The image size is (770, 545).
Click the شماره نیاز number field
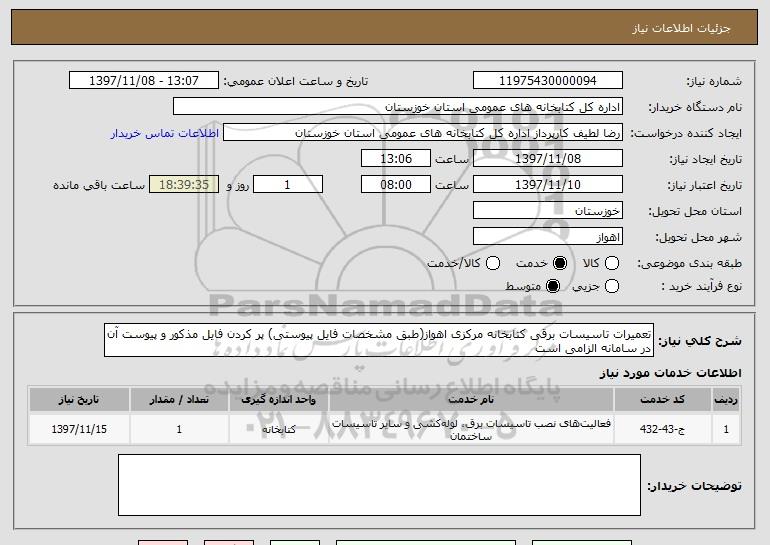546,81
